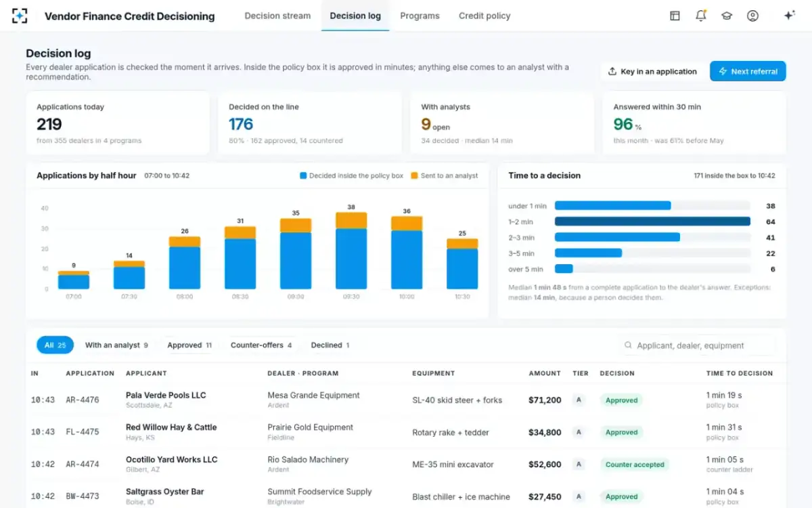Select the 1–2 min progress bar

pyautogui.click(x=652, y=221)
